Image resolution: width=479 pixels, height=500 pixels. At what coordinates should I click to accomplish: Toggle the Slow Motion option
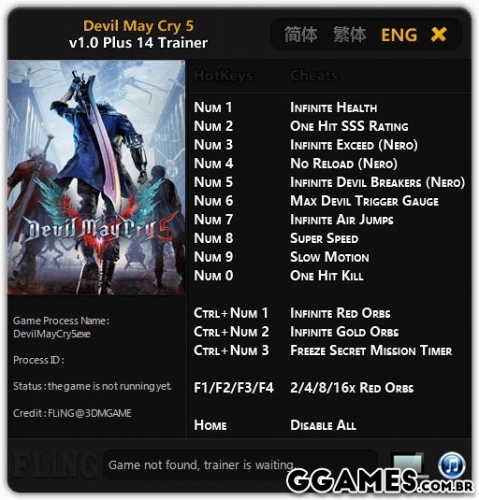point(329,257)
